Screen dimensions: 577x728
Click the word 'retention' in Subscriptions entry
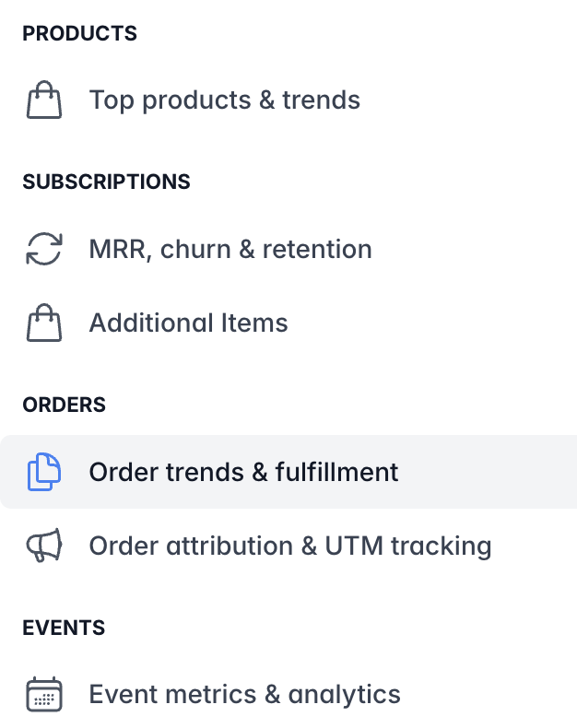tap(317, 249)
